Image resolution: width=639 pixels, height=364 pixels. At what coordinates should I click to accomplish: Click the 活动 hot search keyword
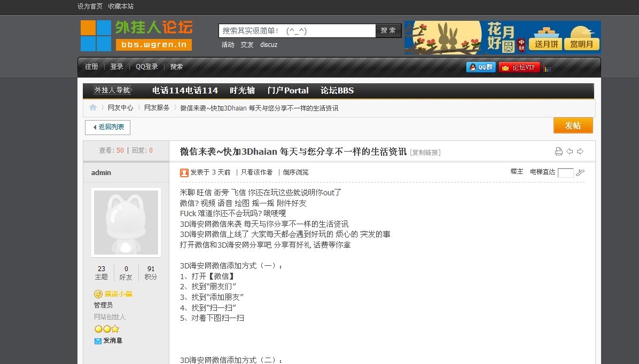[x=228, y=45]
